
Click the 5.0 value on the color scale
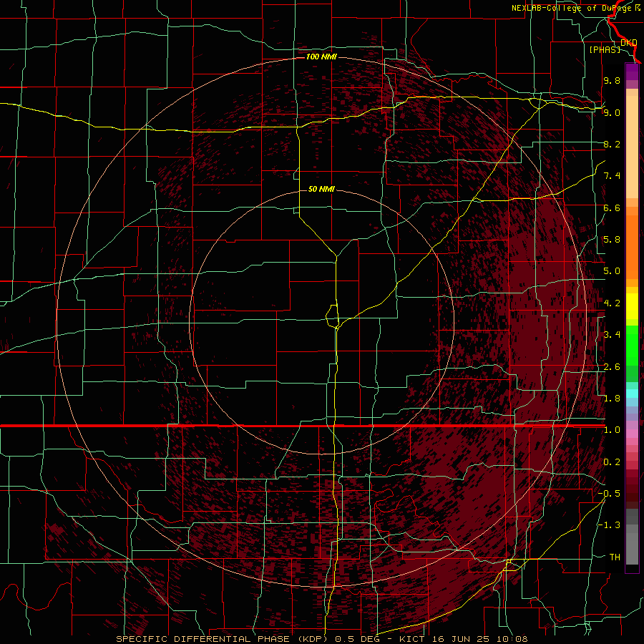point(612,271)
